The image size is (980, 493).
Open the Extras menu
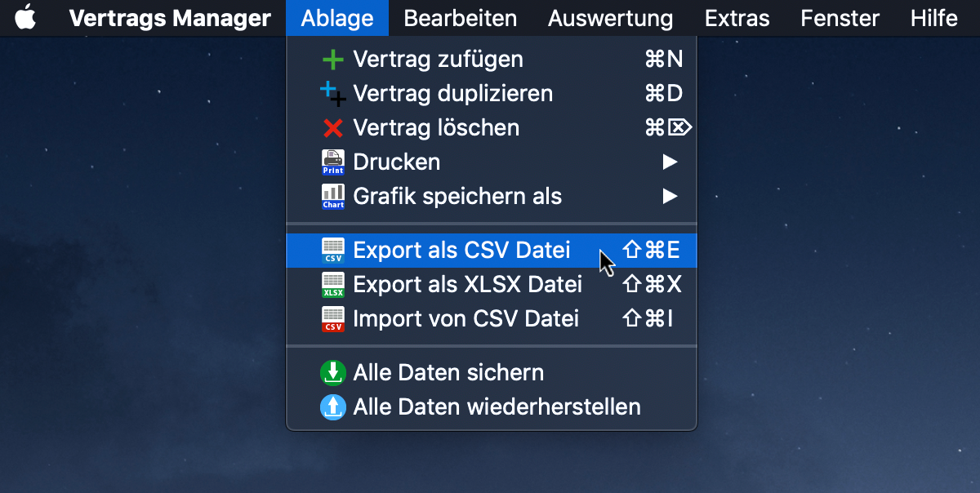click(737, 18)
